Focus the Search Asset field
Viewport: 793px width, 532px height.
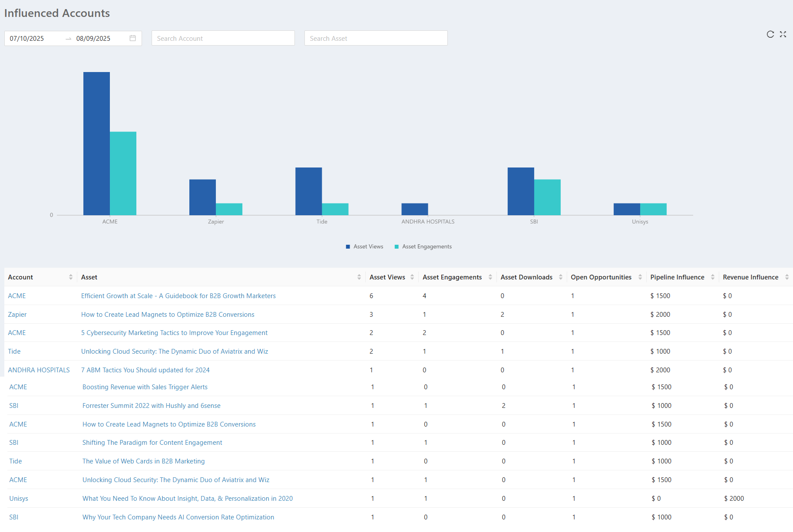point(376,38)
